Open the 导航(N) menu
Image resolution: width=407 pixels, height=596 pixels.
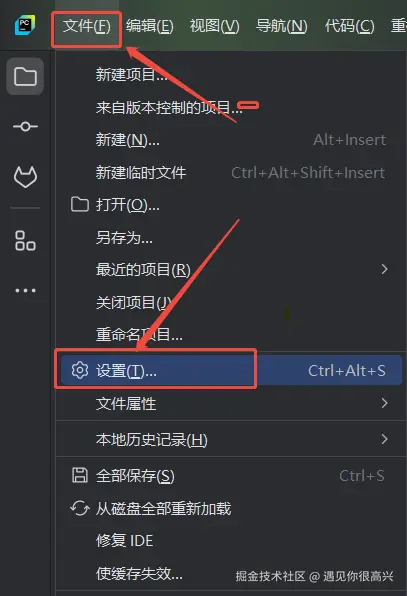pyautogui.click(x=282, y=26)
